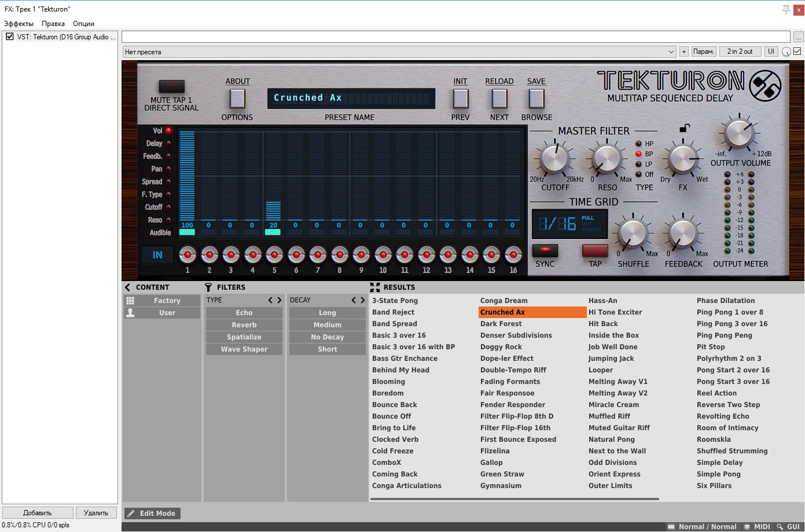Go to next TYPE filter page
This screenshot has width=805, height=532.
tap(280, 300)
